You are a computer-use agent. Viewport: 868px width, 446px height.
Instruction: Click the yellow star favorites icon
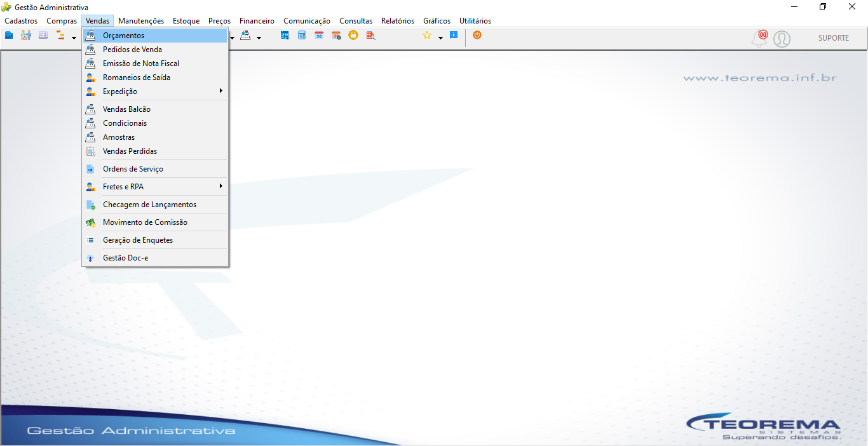point(427,36)
